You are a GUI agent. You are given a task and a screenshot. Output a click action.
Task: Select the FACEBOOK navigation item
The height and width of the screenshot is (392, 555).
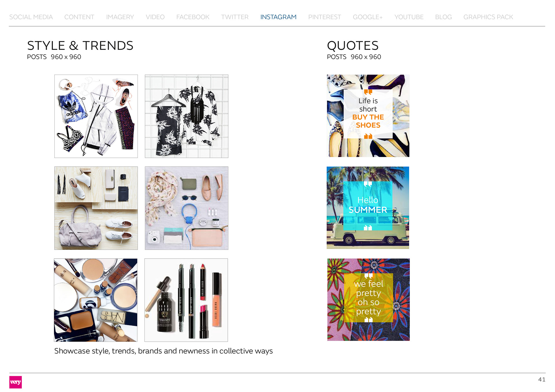pyautogui.click(x=193, y=17)
